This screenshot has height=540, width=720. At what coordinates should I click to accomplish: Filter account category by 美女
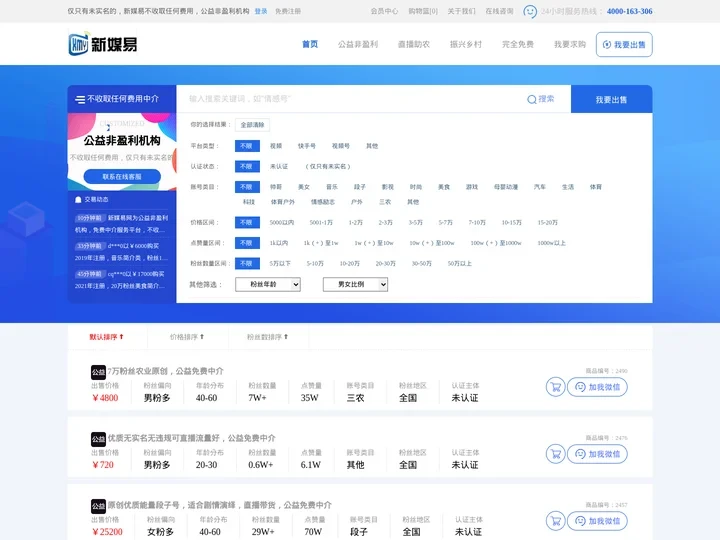coord(304,187)
